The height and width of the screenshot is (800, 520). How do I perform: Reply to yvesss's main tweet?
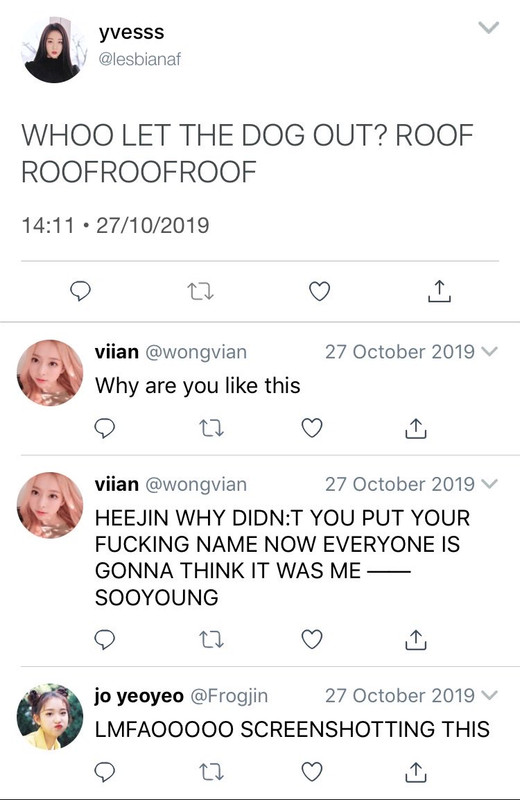(x=80, y=291)
